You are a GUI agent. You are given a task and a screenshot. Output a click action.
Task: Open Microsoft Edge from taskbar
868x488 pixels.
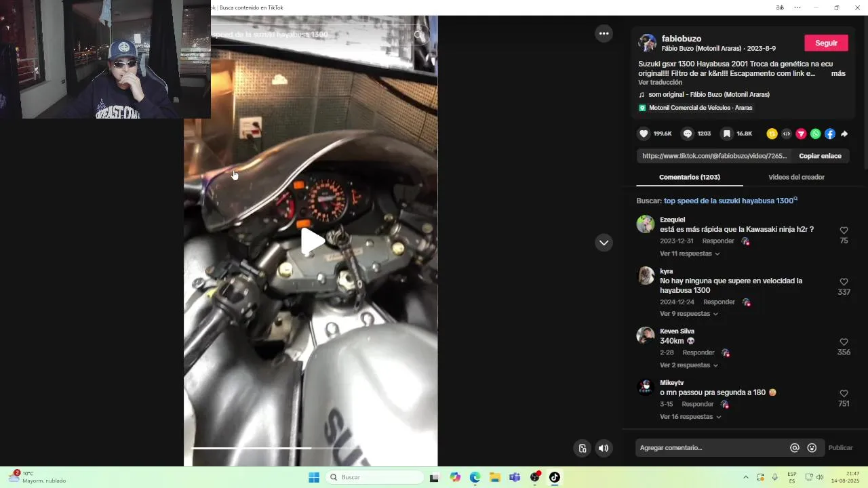(x=475, y=477)
